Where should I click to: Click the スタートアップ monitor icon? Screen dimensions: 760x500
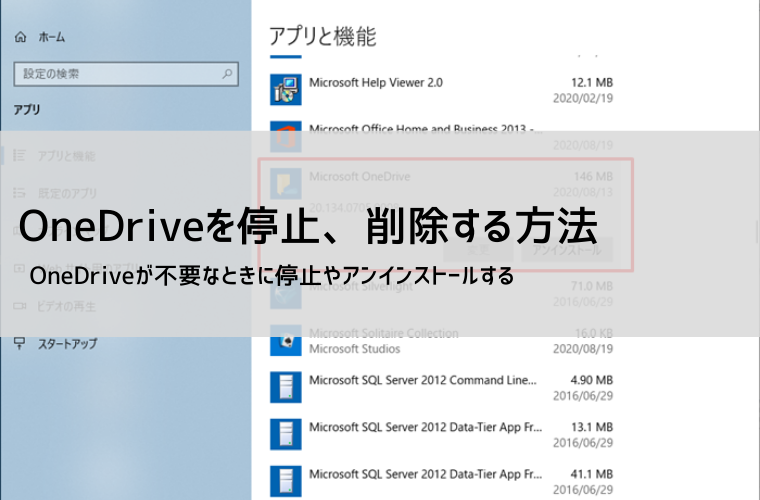pos(19,343)
